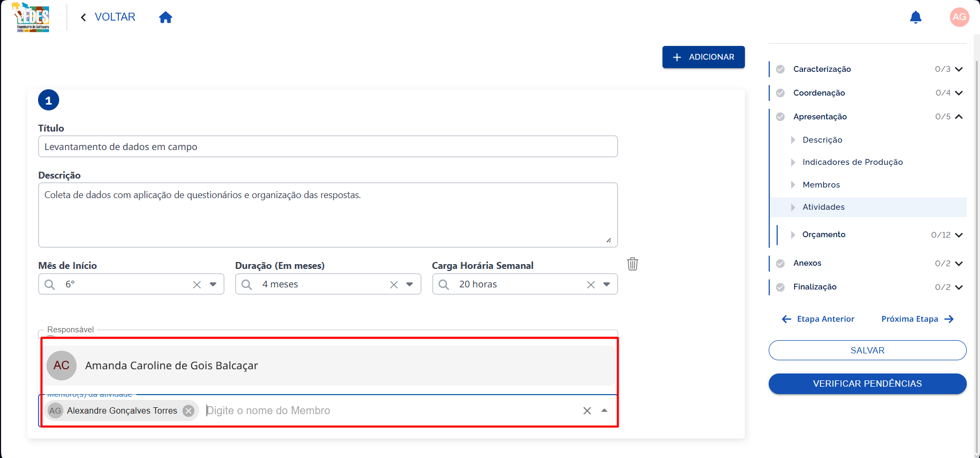Click the VERIFICAR PENDÊNCIAS button
980x458 pixels.
click(867, 384)
